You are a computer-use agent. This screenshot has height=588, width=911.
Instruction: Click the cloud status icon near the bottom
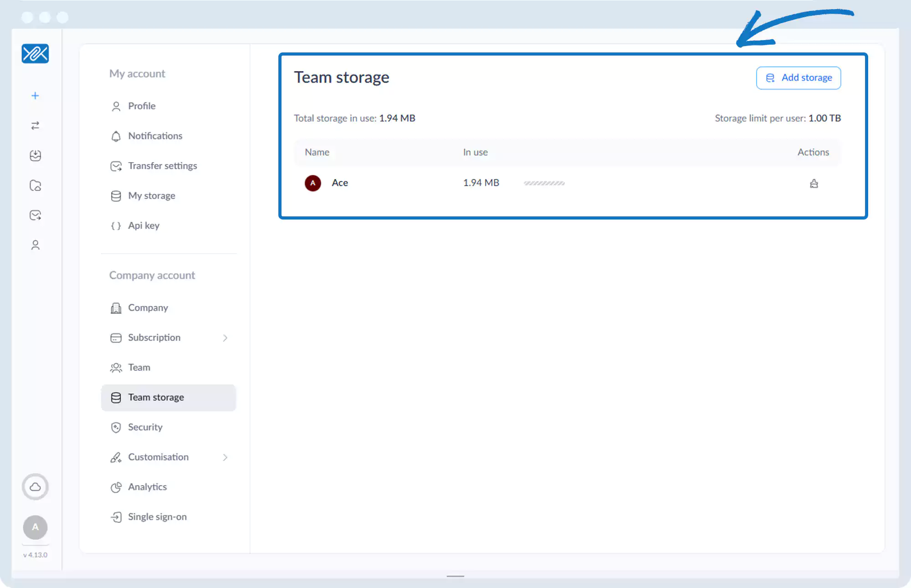coord(35,487)
